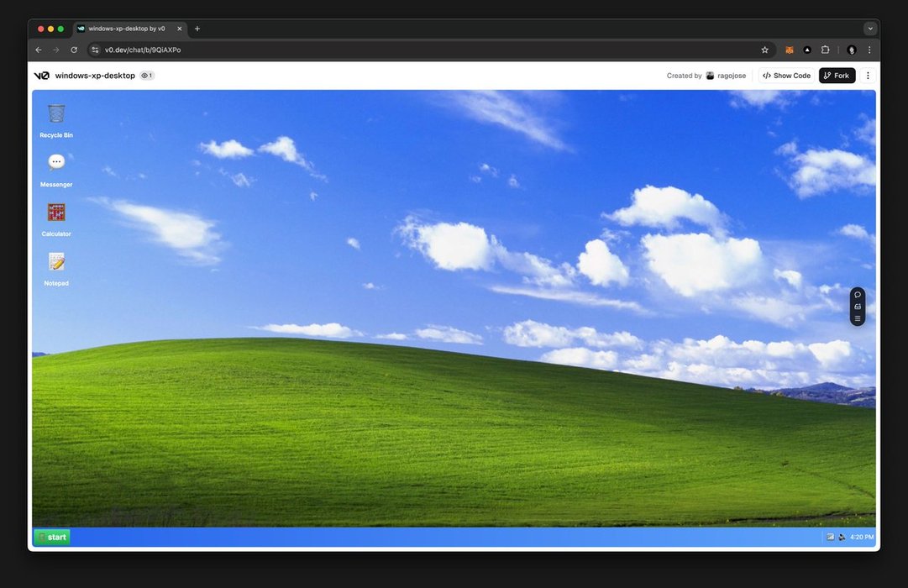
Task: Click chat bubble icon in floating side panel
Action: [x=858, y=295]
